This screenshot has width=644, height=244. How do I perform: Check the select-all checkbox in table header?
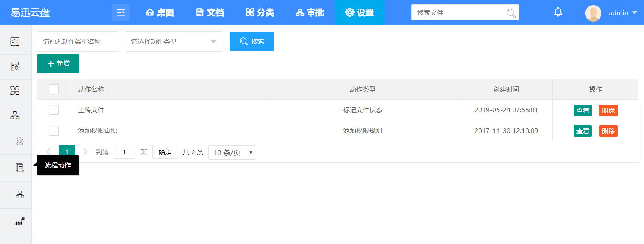coord(53,90)
